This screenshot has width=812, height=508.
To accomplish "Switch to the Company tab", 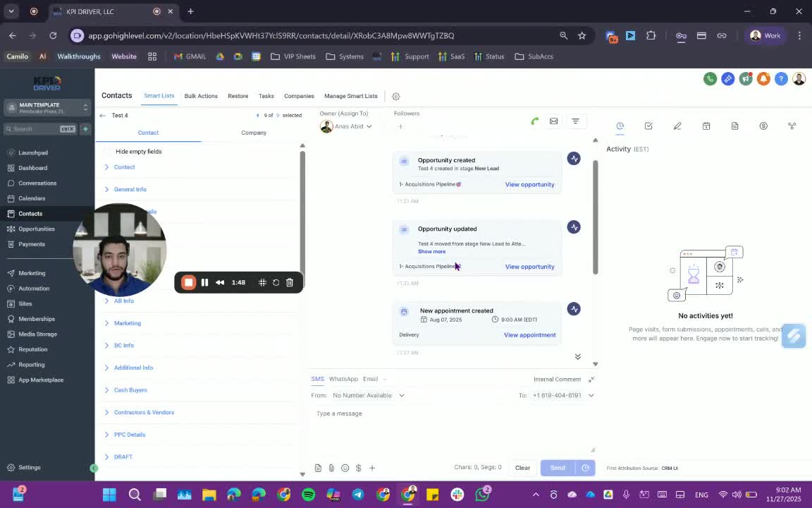I will (x=254, y=133).
